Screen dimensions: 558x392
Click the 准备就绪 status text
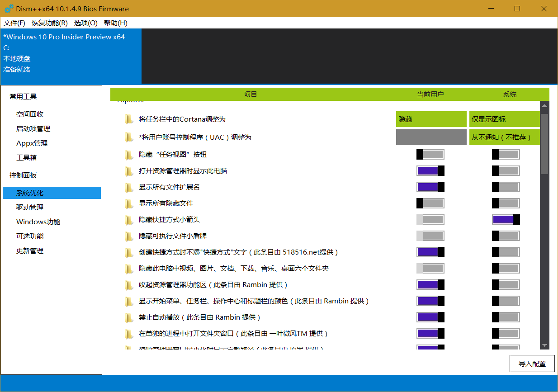17,70
